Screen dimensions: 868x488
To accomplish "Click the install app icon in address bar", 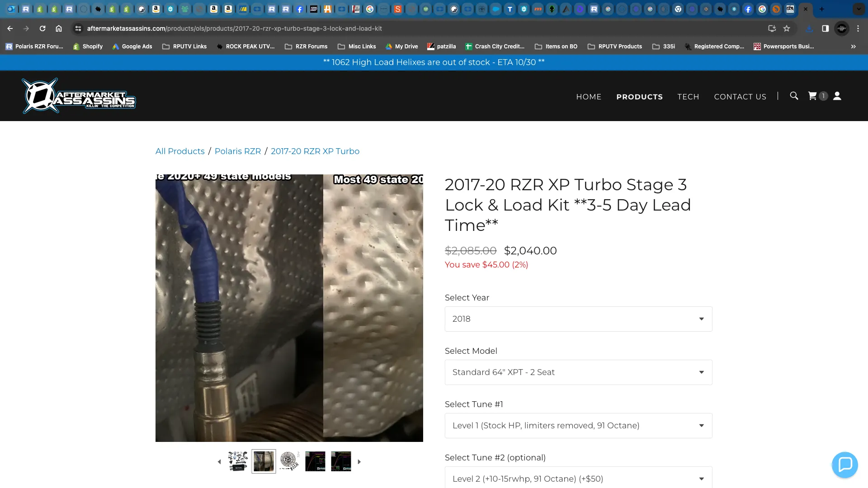I will (x=772, y=28).
